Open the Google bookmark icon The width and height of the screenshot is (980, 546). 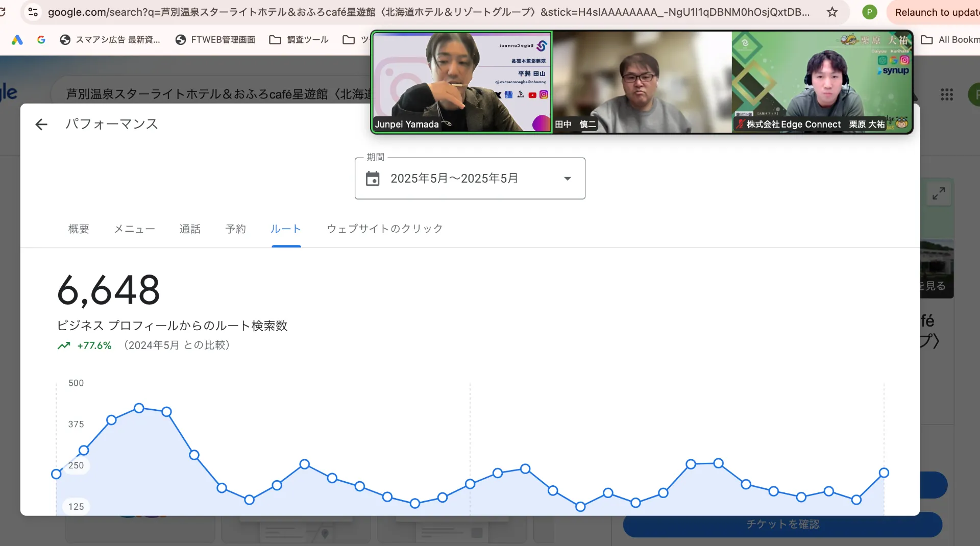(41, 40)
